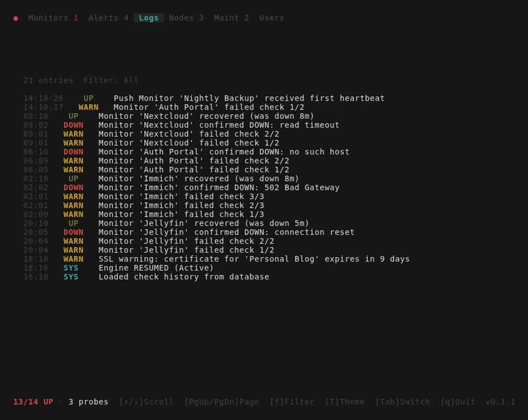
Task: Select Nextcloud failed check 1/2 entry
Action: click(x=151, y=143)
